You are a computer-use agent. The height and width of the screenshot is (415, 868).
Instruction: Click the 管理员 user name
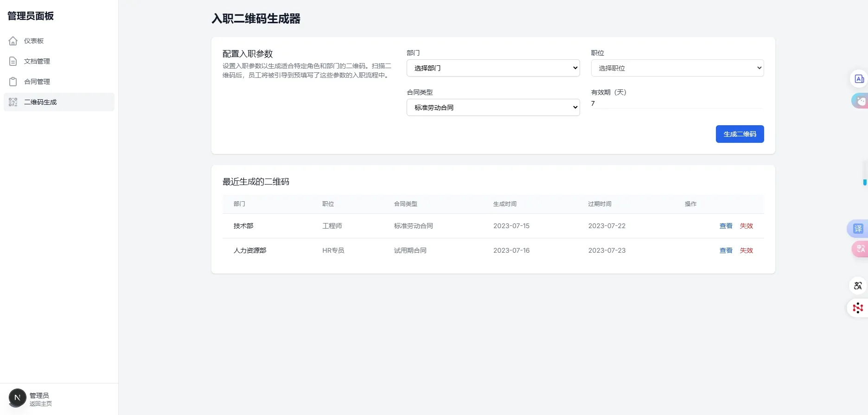[x=39, y=396]
